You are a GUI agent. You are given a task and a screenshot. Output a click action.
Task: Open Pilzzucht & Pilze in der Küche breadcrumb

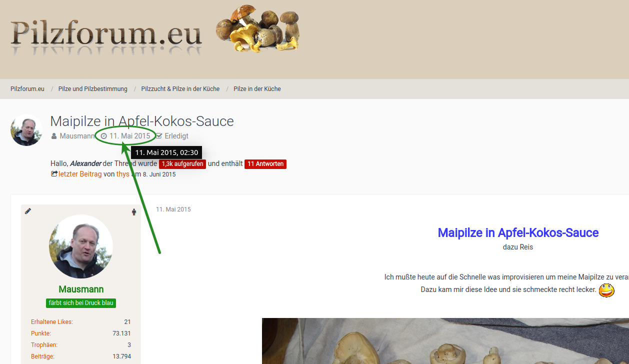pos(180,89)
